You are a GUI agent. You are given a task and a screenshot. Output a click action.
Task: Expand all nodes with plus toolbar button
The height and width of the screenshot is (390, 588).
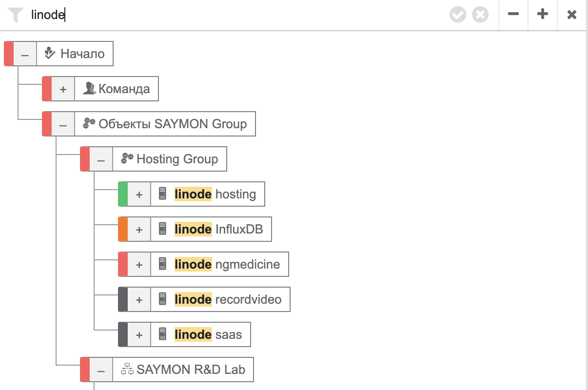point(543,15)
